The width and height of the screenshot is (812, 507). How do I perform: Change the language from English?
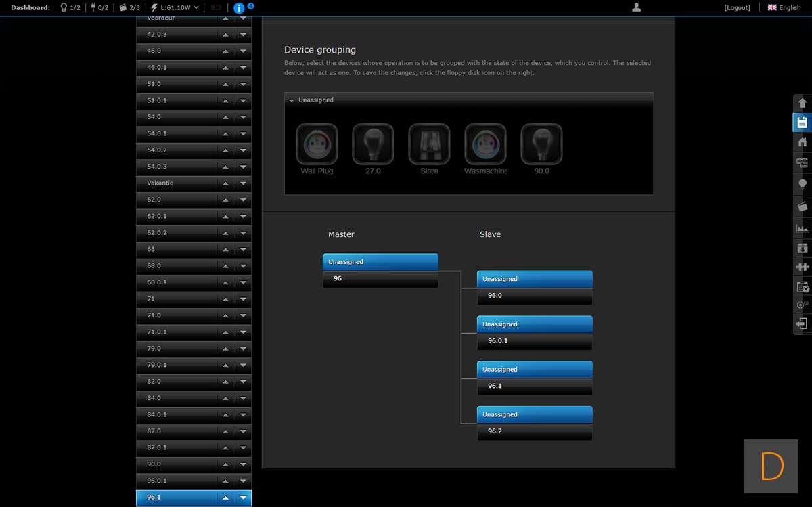(x=784, y=7)
